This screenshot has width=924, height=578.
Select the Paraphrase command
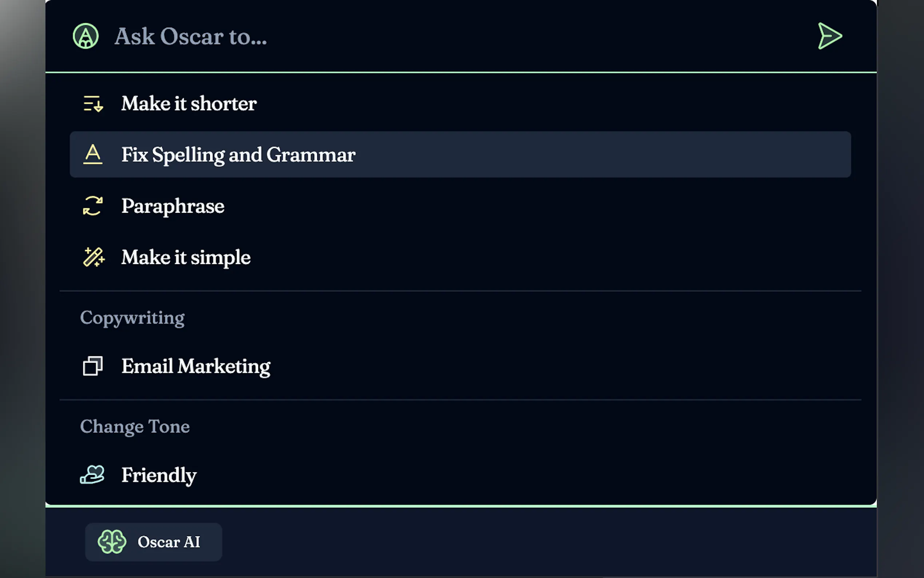[x=173, y=206]
